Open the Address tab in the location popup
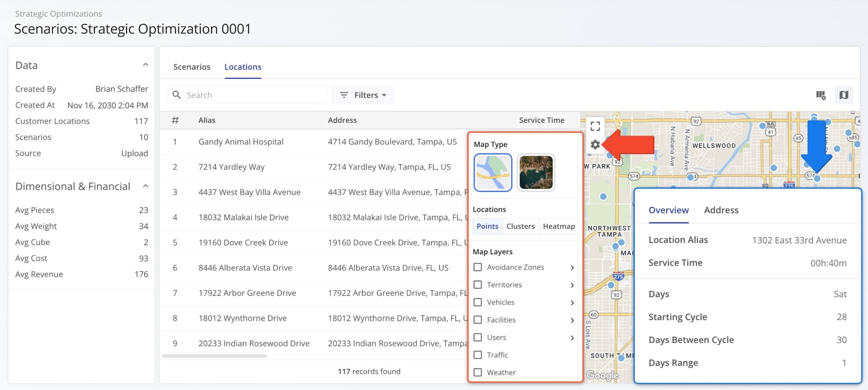The image size is (868, 390). tap(721, 210)
